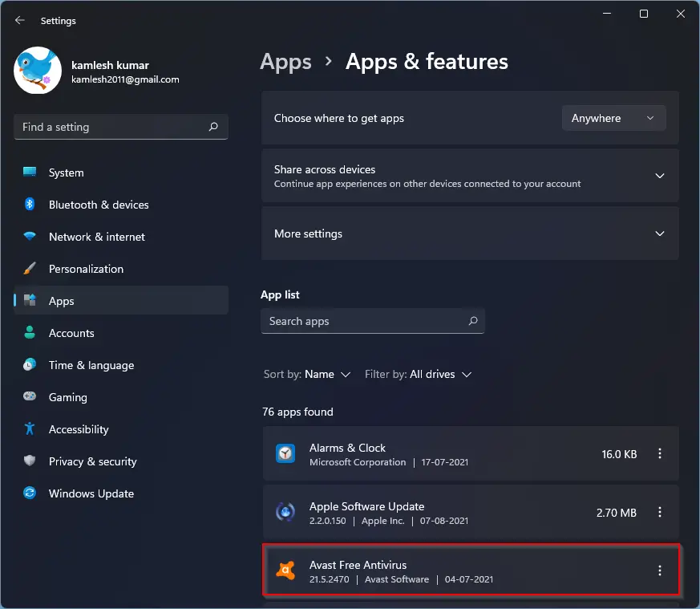Open Bluetooth & devices settings
This screenshot has height=609, width=700.
(x=121, y=205)
